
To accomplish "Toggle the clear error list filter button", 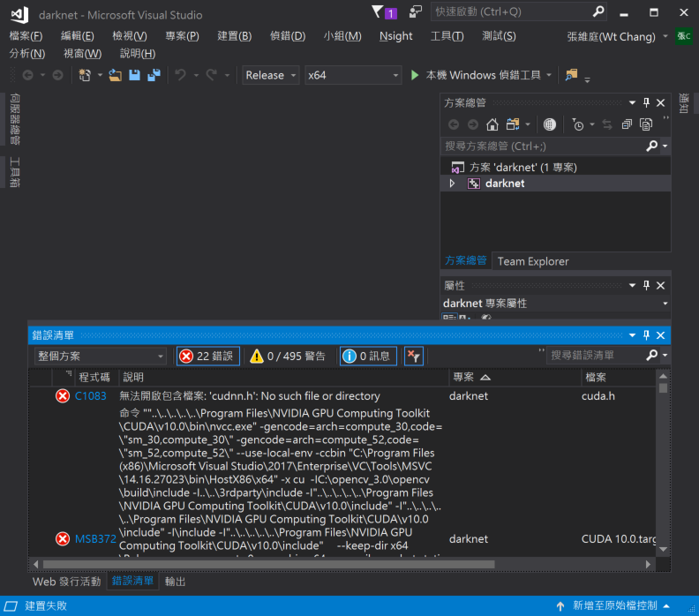I will (413, 357).
